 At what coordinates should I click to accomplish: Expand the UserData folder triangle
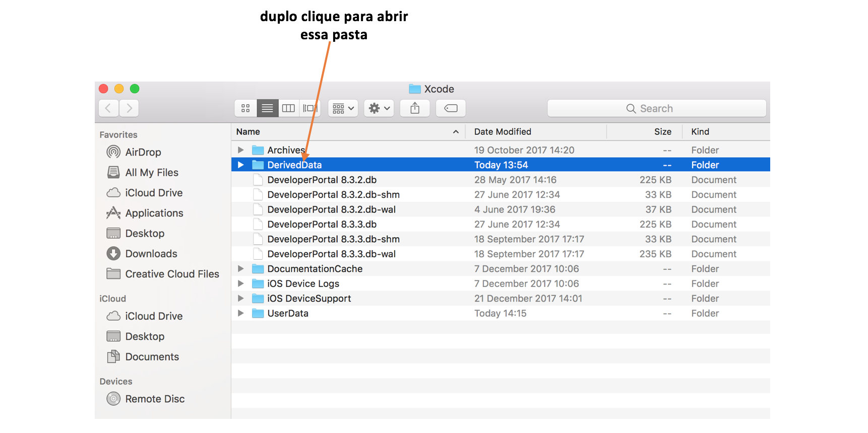(241, 313)
